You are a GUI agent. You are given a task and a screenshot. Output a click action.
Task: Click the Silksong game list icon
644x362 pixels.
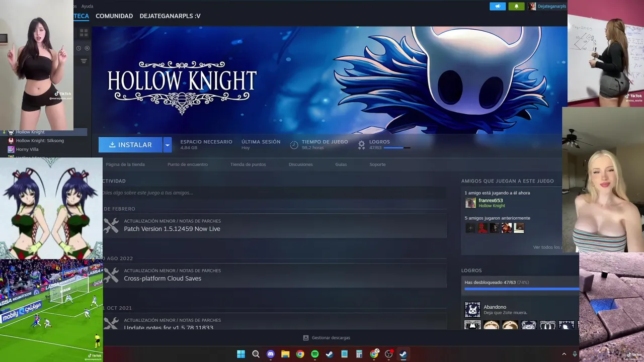[x=11, y=141]
